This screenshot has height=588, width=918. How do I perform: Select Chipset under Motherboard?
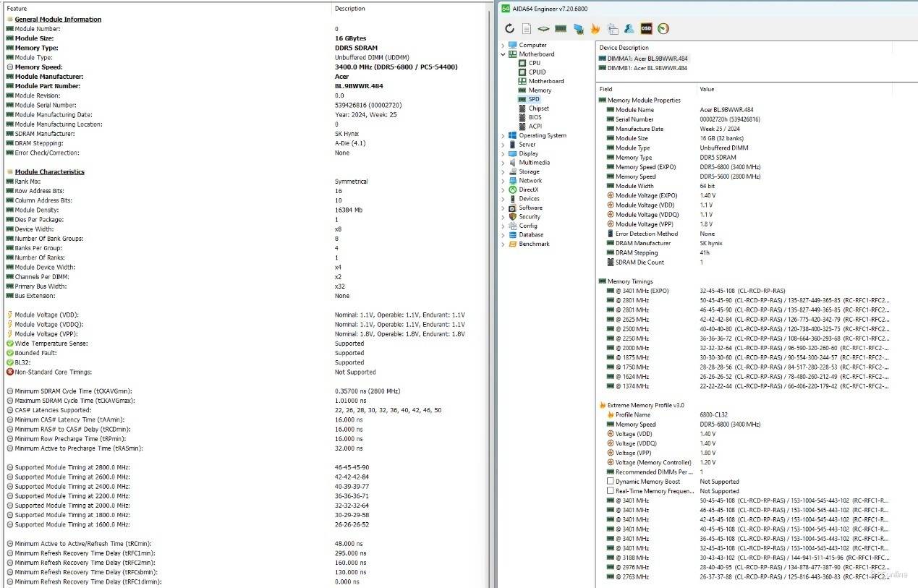[x=539, y=108]
